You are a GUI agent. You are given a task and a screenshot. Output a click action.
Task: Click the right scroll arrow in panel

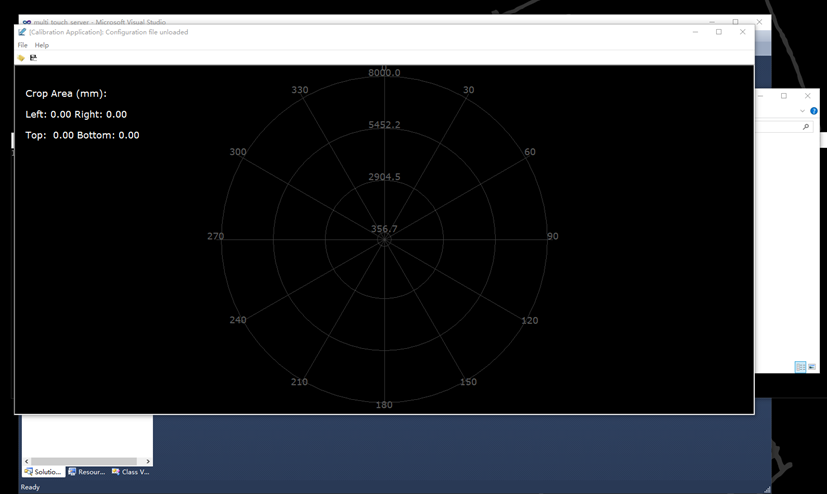coord(148,461)
